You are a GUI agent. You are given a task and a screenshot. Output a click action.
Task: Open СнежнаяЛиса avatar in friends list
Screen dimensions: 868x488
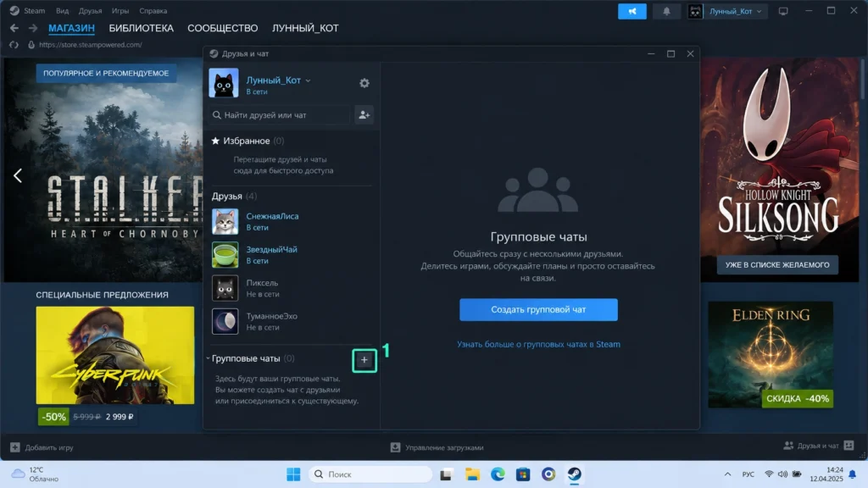coord(225,221)
